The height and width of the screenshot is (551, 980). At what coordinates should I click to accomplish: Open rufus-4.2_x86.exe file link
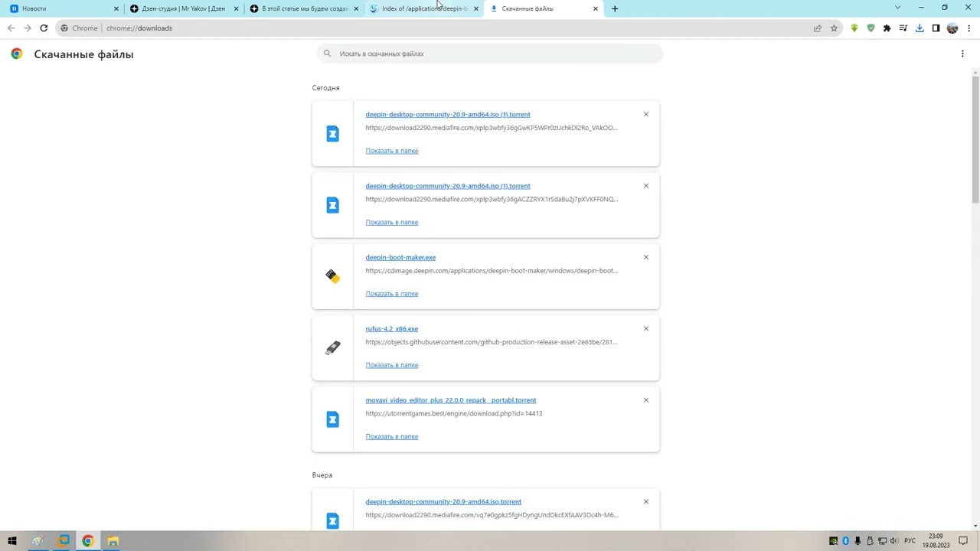click(392, 328)
